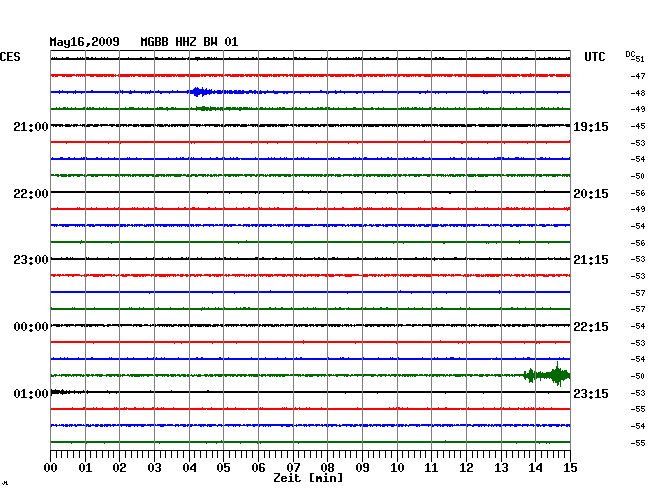Click minute tick label 08 on x-axis
Screen dimensions: 650x494
point(327,467)
